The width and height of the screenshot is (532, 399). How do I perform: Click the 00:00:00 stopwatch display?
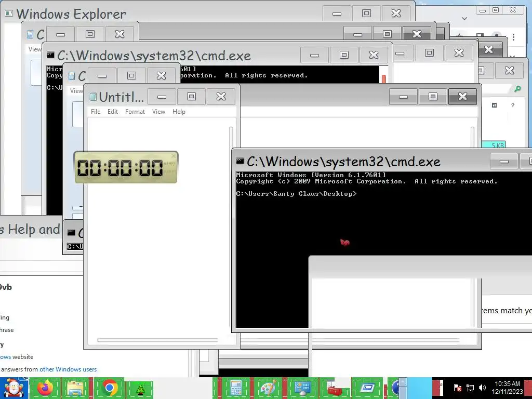pyautogui.click(x=120, y=168)
